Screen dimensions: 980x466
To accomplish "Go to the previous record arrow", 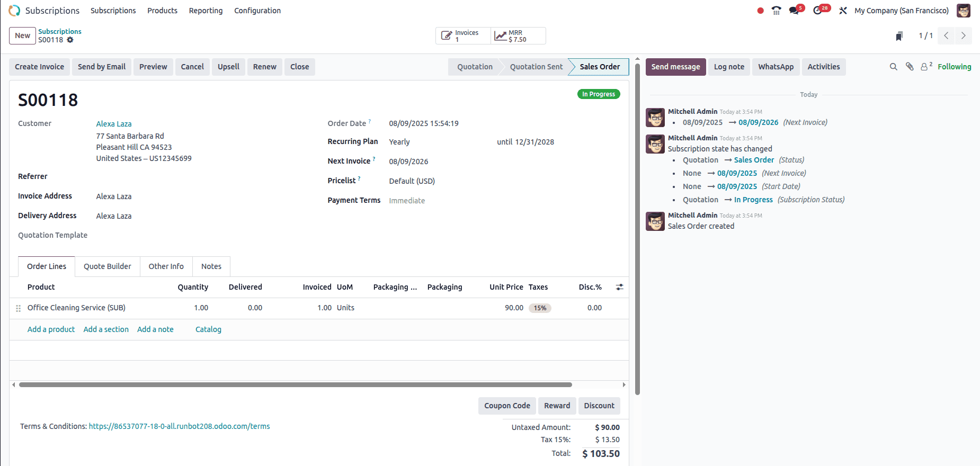I will (x=946, y=36).
